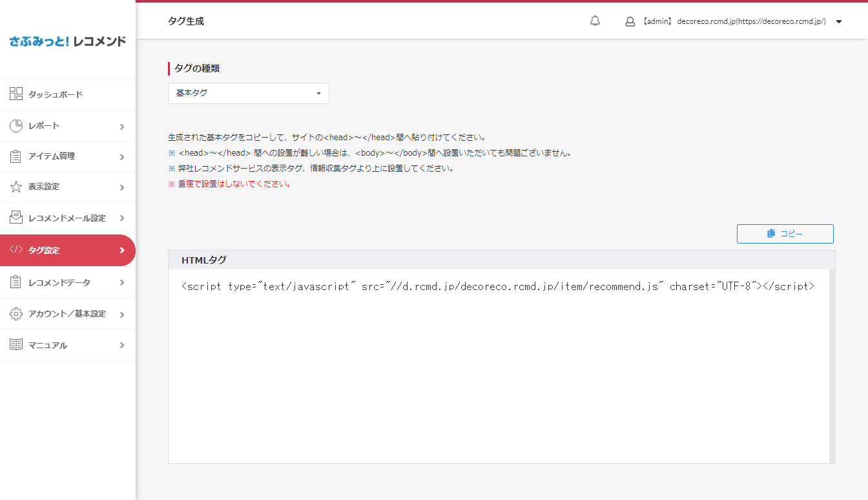
Task: Click the マニュアル menu label
Action: point(48,346)
